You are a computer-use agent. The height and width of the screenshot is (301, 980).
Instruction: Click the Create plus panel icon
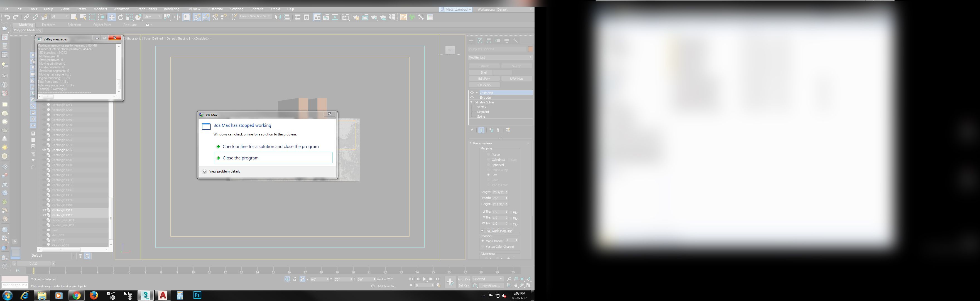point(471,40)
